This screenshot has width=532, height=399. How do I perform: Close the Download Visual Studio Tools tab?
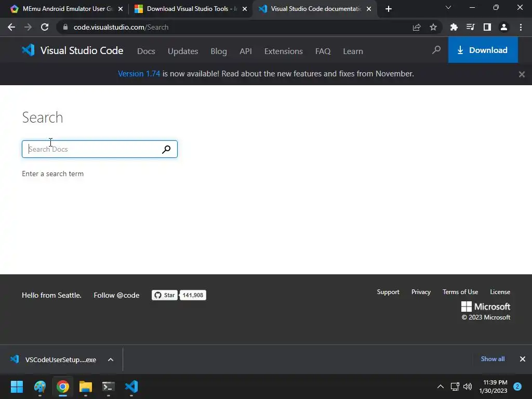pyautogui.click(x=245, y=9)
